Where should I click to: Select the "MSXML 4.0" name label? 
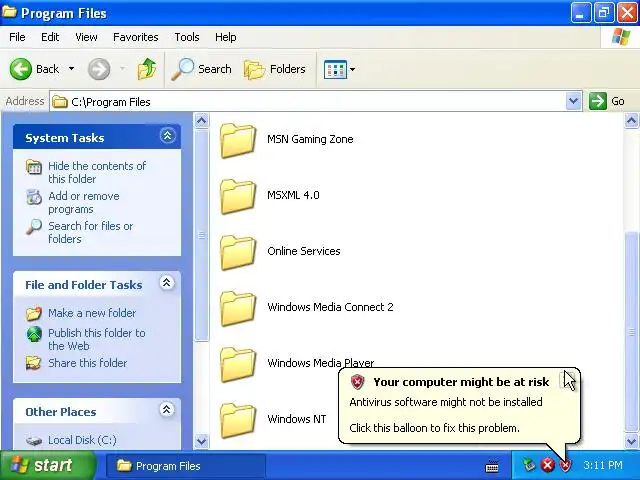tap(293, 195)
